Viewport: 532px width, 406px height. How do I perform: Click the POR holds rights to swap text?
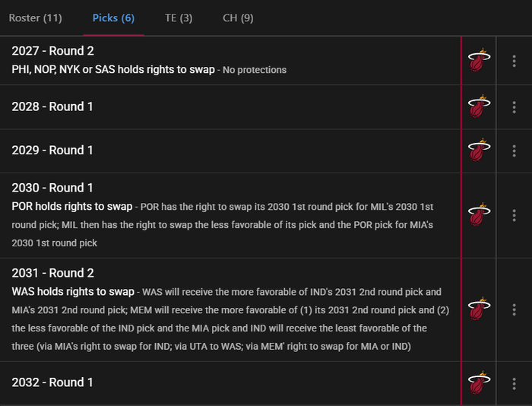coord(72,206)
